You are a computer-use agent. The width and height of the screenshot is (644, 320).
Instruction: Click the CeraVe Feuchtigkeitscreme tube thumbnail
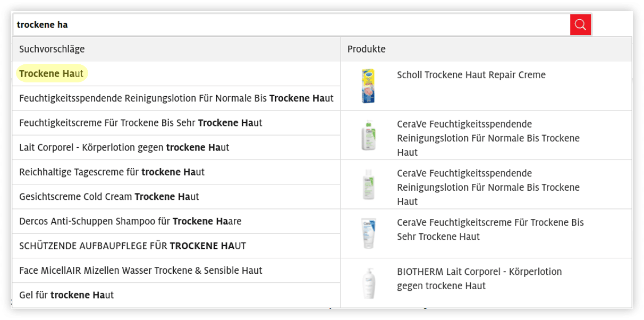point(369,232)
